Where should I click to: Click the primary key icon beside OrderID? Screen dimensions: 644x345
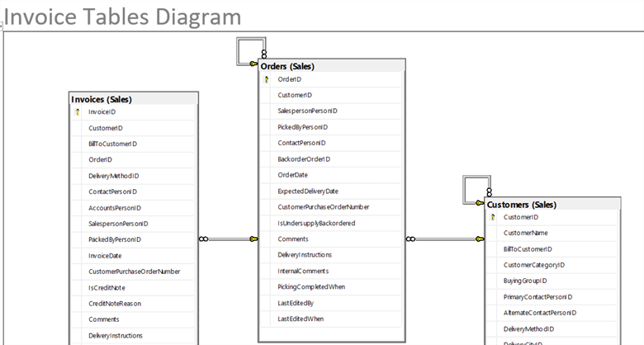267,79
